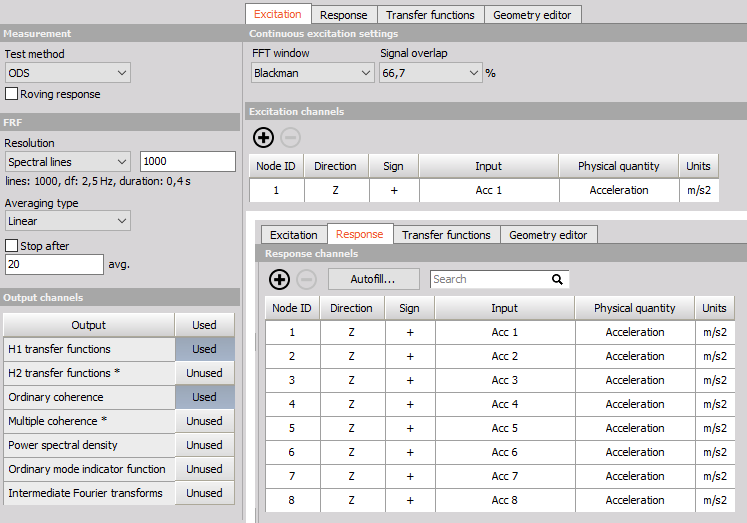
Task: Open the Test method ODS dropdown
Action: pyautogui.click(x=68, y=73)
